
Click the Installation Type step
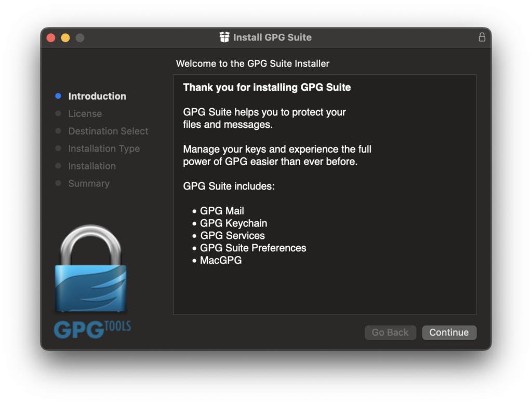point(104,149)
